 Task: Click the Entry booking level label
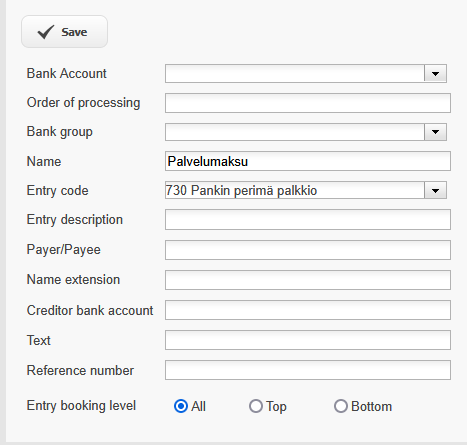(x=81, y=406)
